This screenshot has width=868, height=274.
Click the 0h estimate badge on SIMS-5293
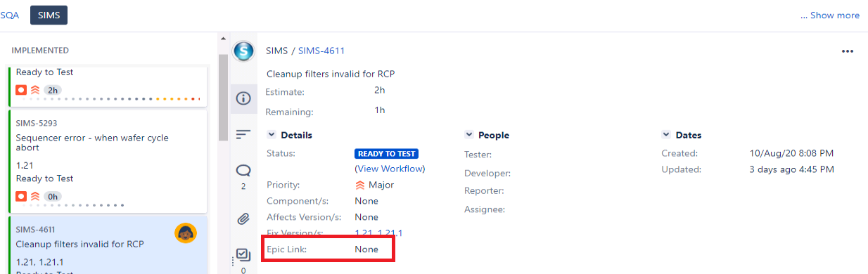[x=53, y=196]
